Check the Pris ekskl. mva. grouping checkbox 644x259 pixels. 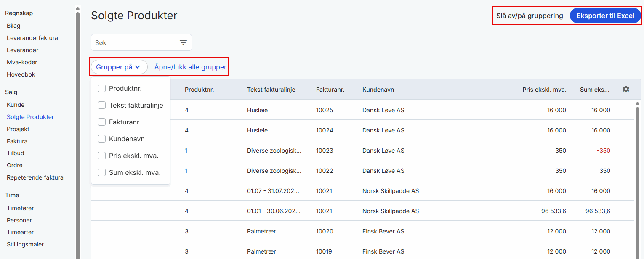tap(102, 156)
